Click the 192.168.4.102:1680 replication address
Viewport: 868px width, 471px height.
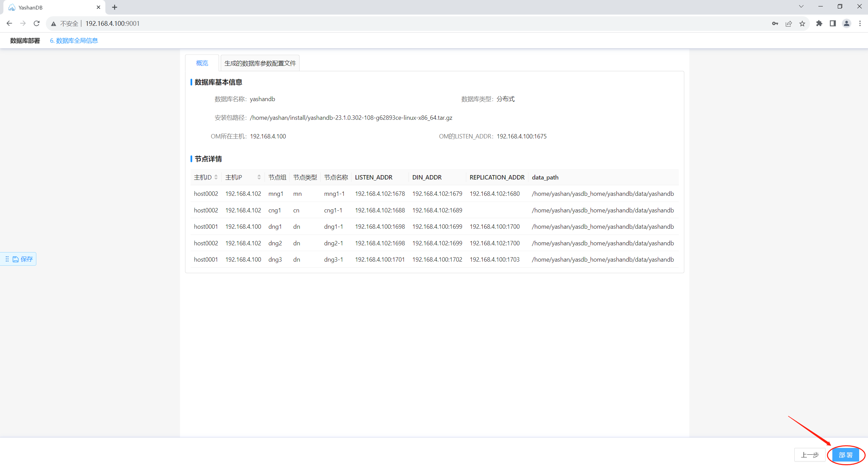[x=495, y=194]
